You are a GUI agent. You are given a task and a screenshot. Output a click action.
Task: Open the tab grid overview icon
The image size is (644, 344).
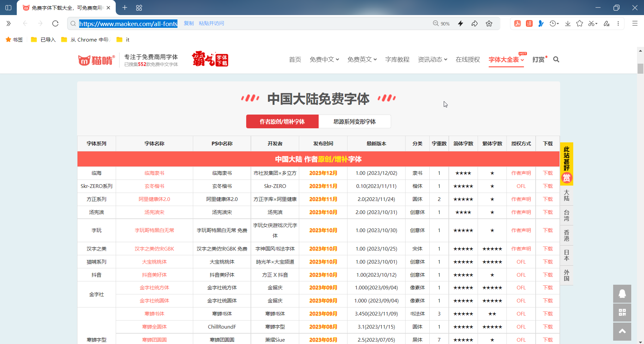[139, 7]
